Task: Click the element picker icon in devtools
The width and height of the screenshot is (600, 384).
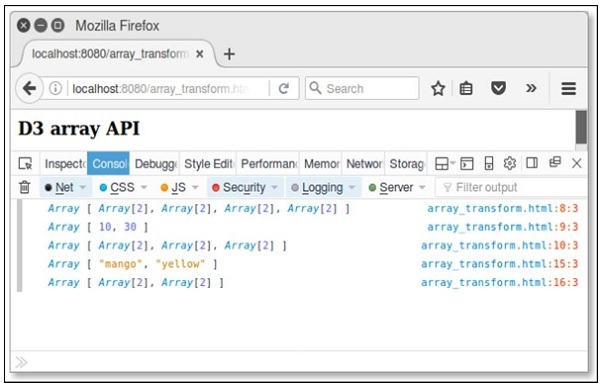Action: click(x=26, y=164)
